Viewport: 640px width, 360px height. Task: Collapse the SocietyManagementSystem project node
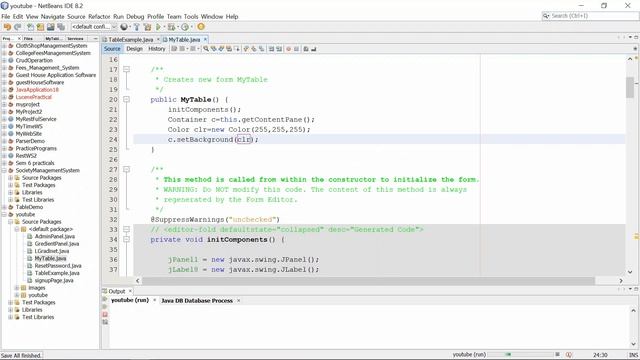click(x=4, y=170)
